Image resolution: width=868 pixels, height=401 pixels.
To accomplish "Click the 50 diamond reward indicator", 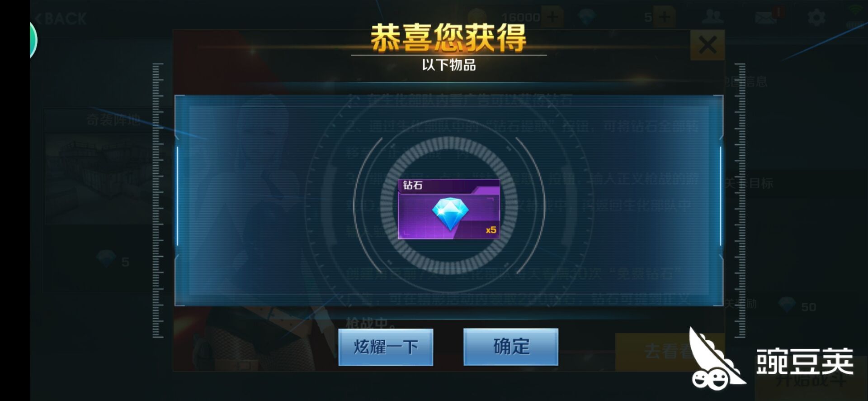I will [x=798, y=306].
